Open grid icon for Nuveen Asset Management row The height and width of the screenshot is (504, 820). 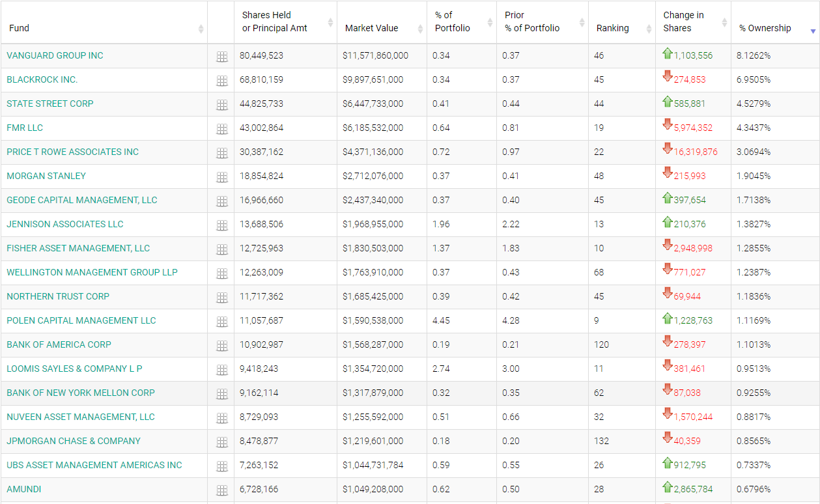[x=221, y=418]
